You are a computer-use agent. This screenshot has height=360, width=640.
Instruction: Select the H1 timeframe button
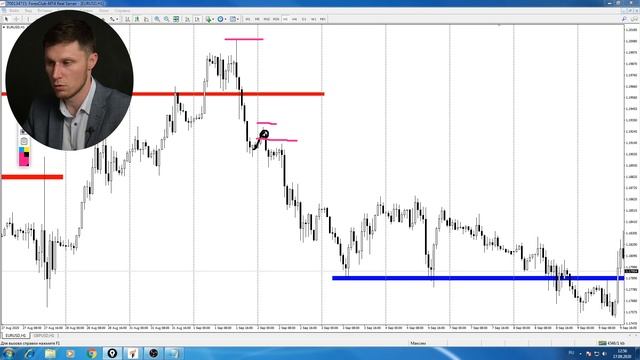click(285, 19)
